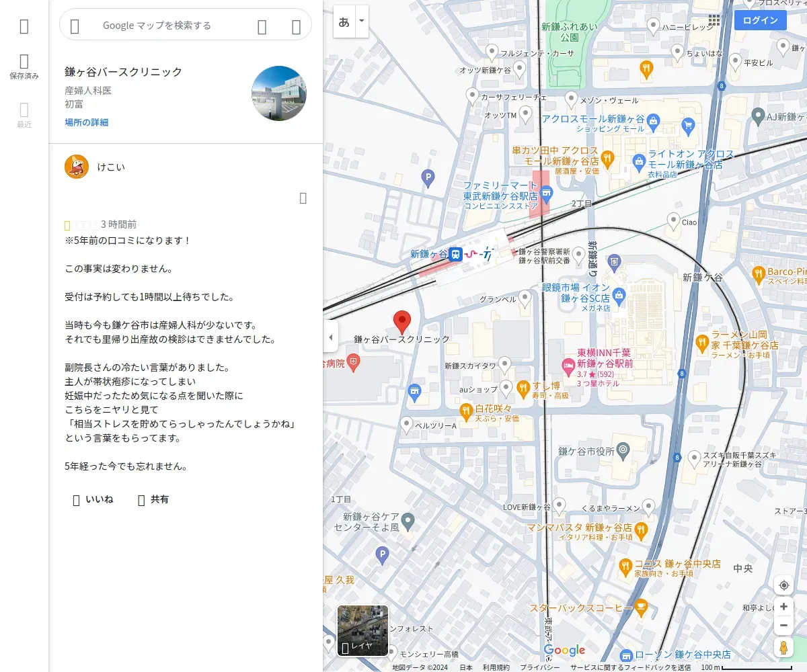Click the AJ新鎌ヶ谷 map marker

(x=759, y=115)
